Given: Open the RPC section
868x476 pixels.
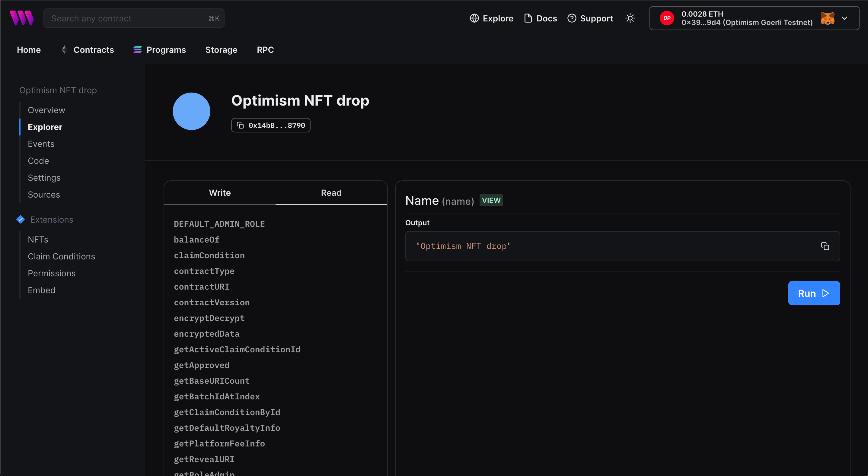Looking at the screenshot, I should tap(265, 49).
